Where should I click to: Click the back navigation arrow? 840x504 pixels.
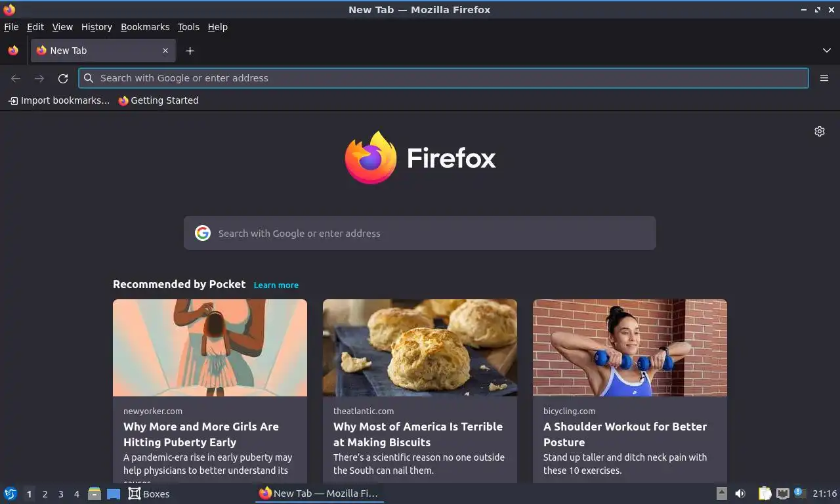(x=16, y=78)
